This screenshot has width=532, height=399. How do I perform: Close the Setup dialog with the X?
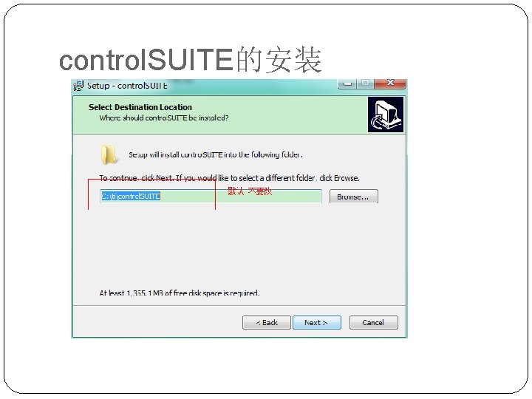390,83
